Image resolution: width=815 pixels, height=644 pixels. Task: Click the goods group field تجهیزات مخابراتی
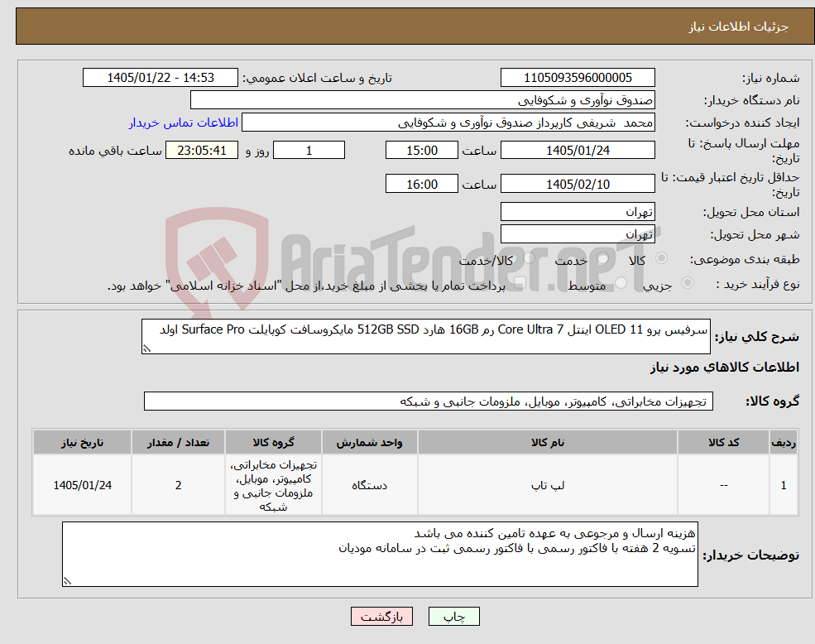coord(429,401)
